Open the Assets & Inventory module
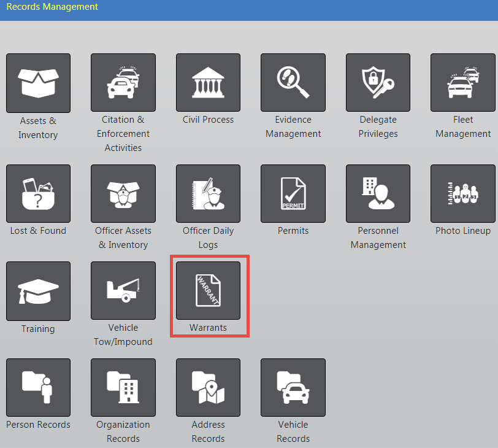Screen dimensions: 498x448 tap(38, 83)
